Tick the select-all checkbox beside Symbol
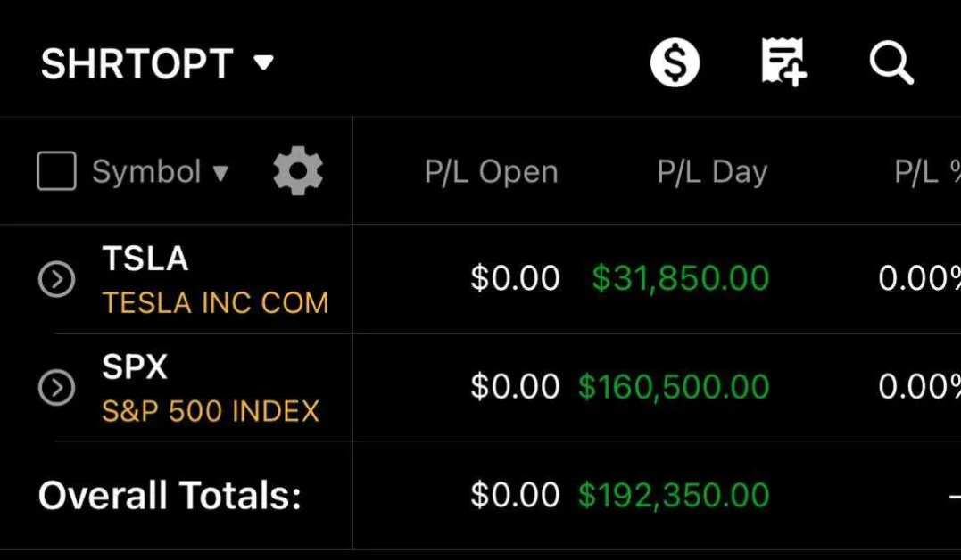Screen dimensions: 961x560 pos(56,171)
